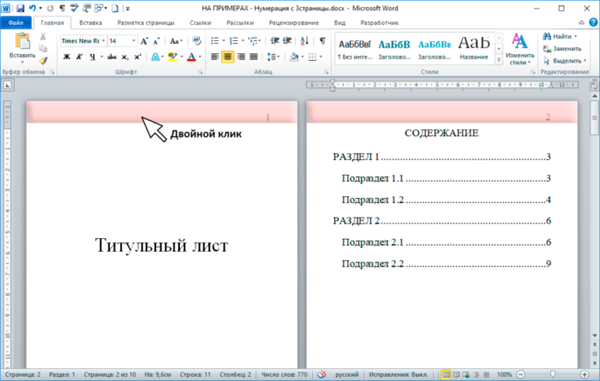Open line spacing dropdown

click(278, 57)
